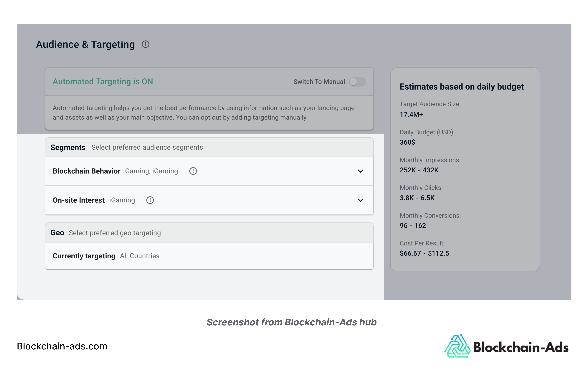
Task: Toggle the Switch To Manual switch
Action: click(x=357, y=82)
